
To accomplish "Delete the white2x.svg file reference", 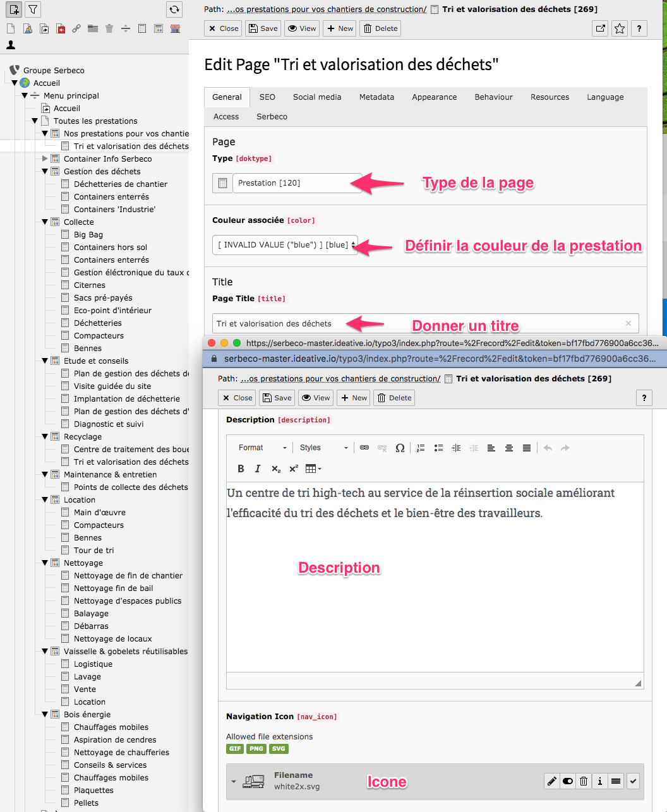I will pos(584,781).
